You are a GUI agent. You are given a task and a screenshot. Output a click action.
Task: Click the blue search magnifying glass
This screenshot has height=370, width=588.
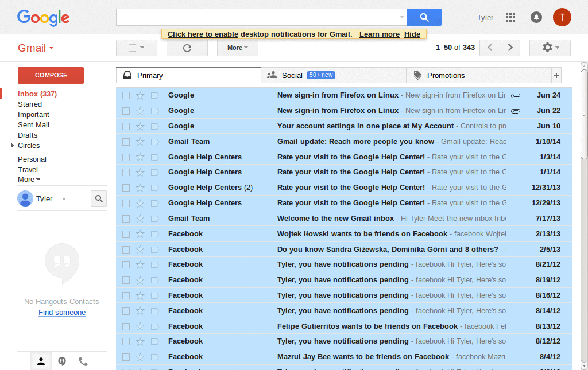click(424, 17)
